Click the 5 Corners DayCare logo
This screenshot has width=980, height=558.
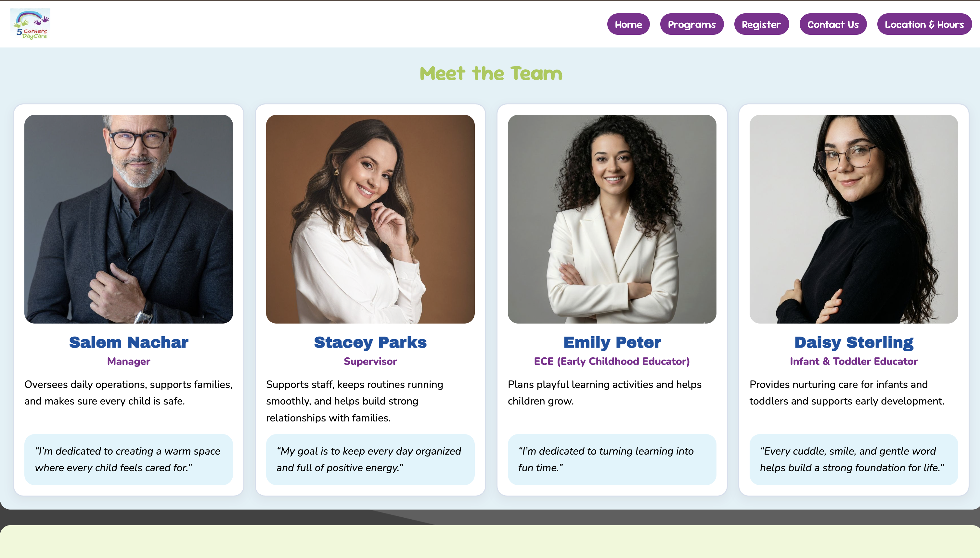(x=30, y=24)
